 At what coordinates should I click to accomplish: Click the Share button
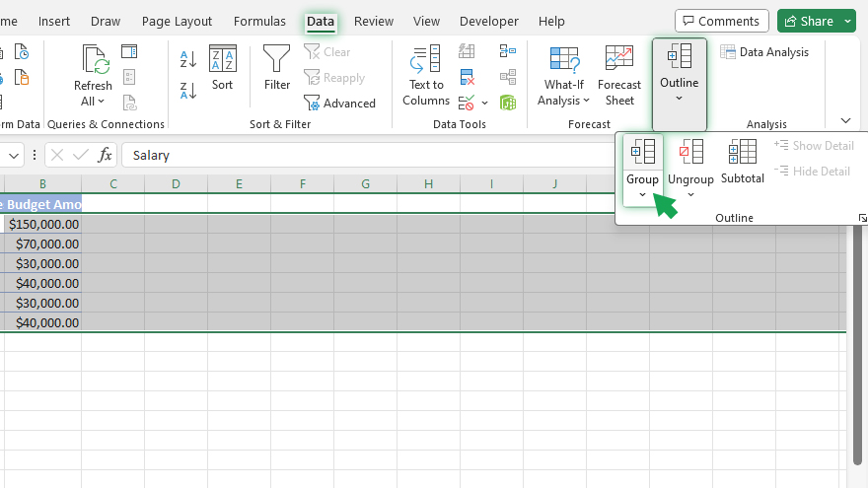[x=810, y=21]
